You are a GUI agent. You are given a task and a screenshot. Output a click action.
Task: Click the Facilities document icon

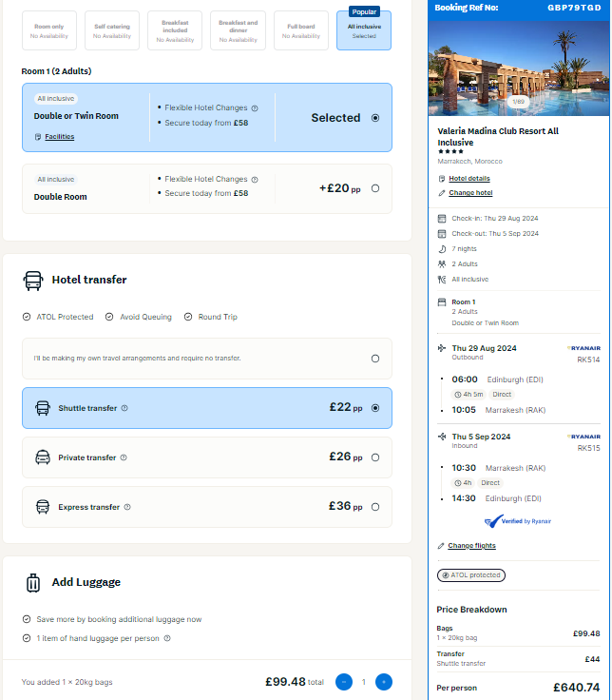point(38,137)
